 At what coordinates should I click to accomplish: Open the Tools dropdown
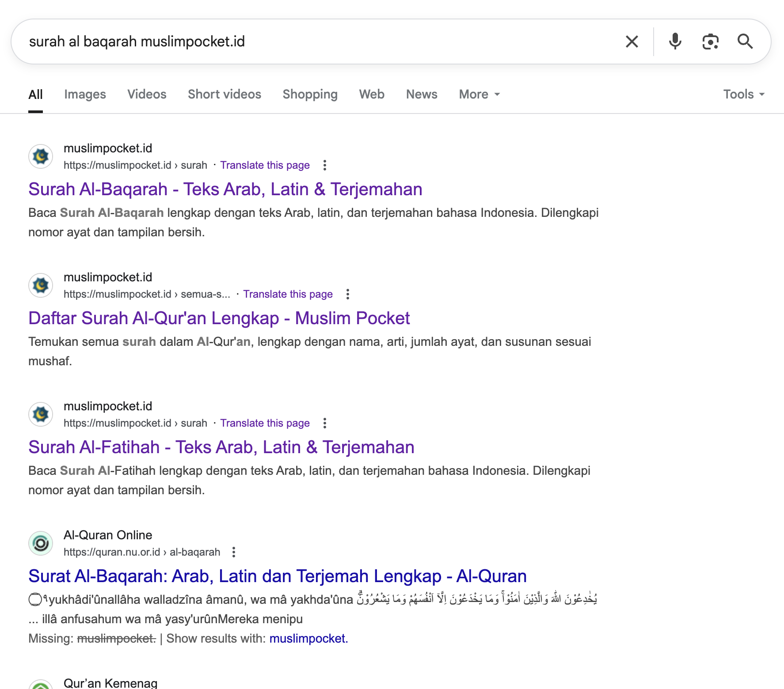click(744, 94)
